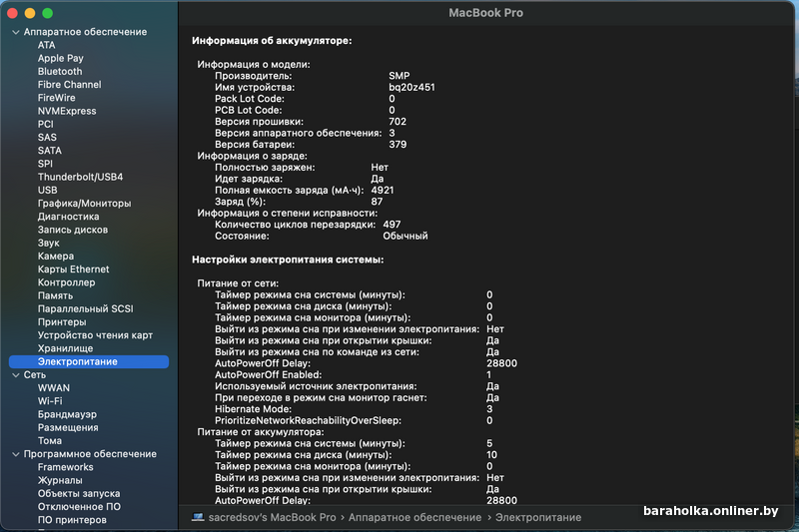Click the Настройки электропитания системы heading
799x532 pixels.
tap(288, 261)
